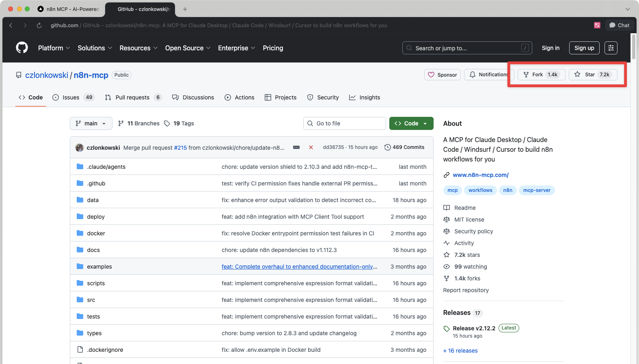Open czlonkowski avatar in commit row
639x364 pixels.
80,148
